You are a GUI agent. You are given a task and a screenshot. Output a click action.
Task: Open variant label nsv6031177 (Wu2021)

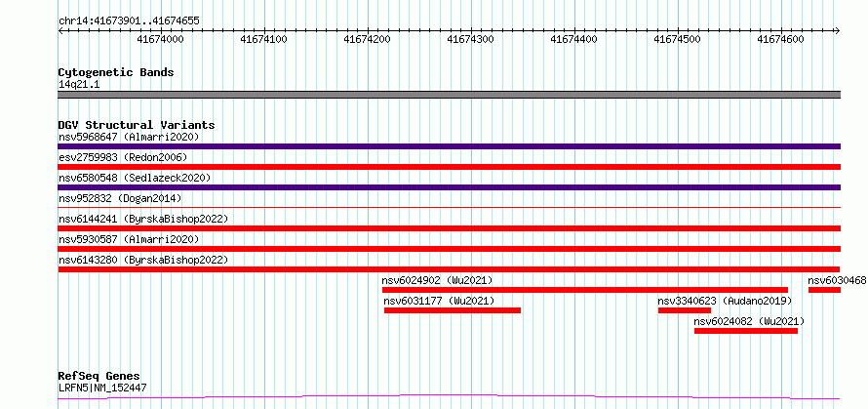pos(440,301)
